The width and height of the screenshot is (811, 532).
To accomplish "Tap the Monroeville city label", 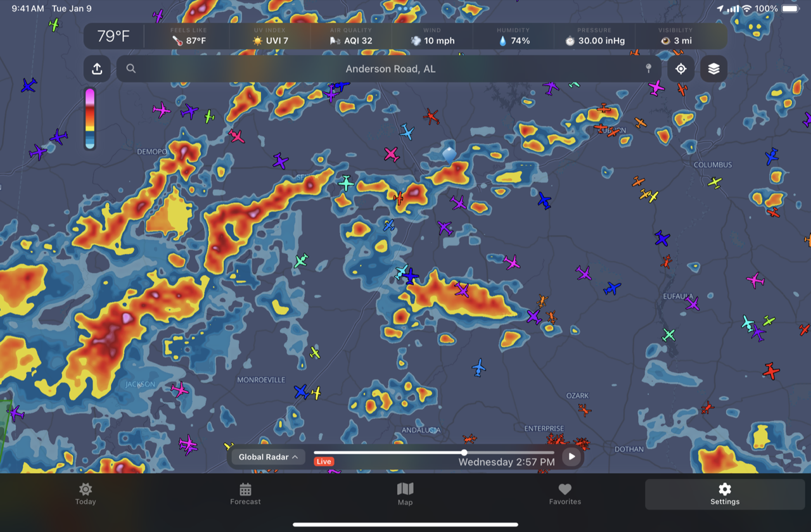I will pyautogui.click(x=261, y=380).
